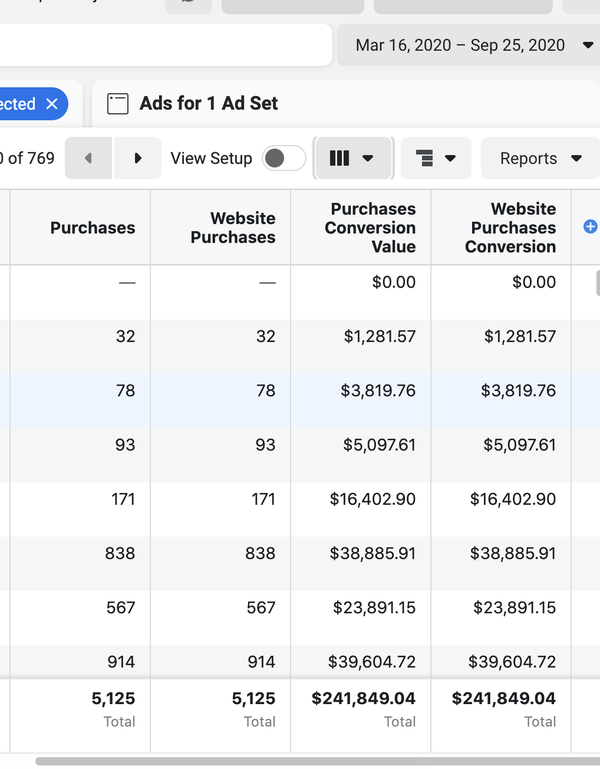The width and height of the screenshot is (600, 769).
Task: Sort by the Purchases column header
Action: click(x=92, y=228)
